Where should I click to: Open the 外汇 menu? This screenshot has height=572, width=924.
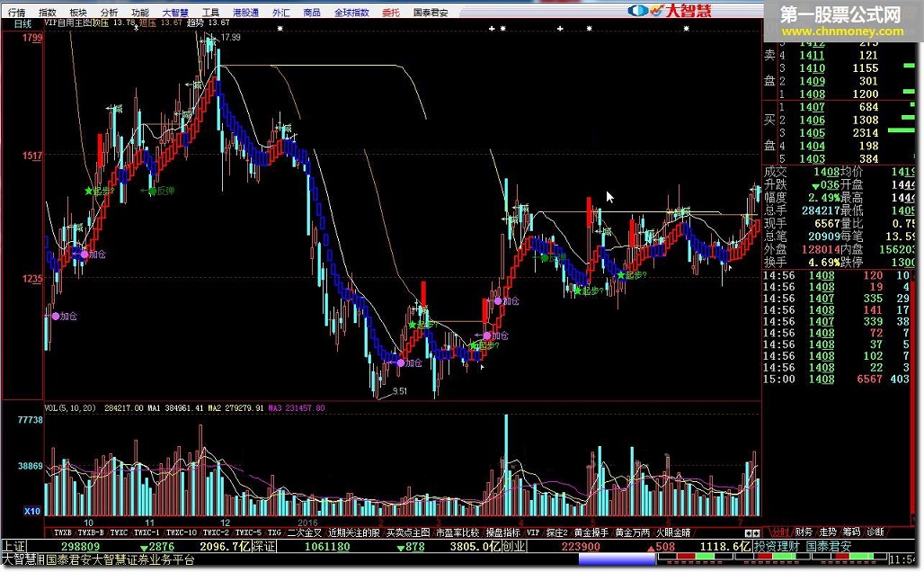281,12
